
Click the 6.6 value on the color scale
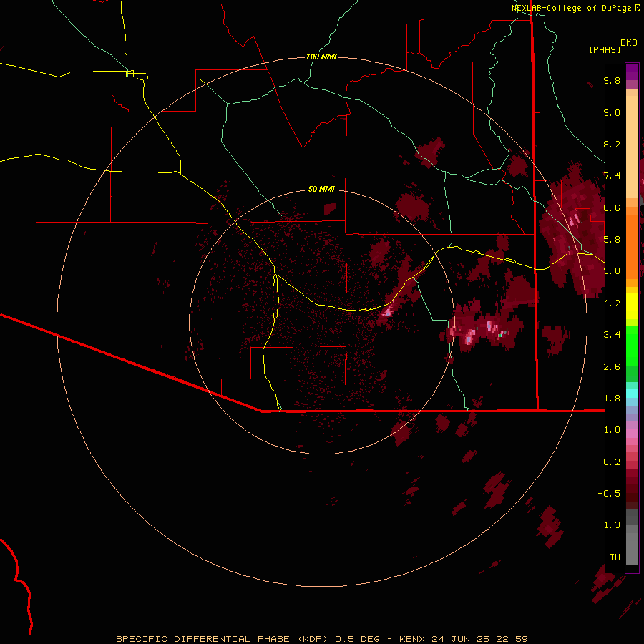point(612,208)
